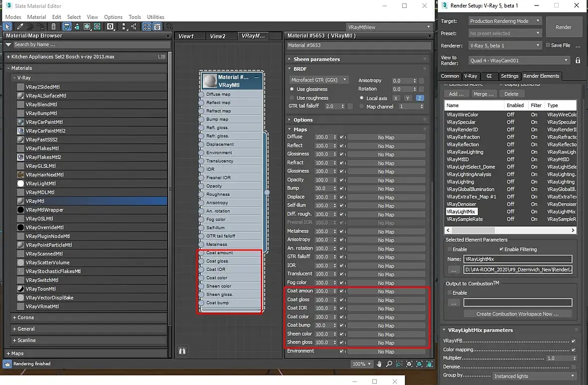Uncheck the Diffuse map enable checkbox

342,137
